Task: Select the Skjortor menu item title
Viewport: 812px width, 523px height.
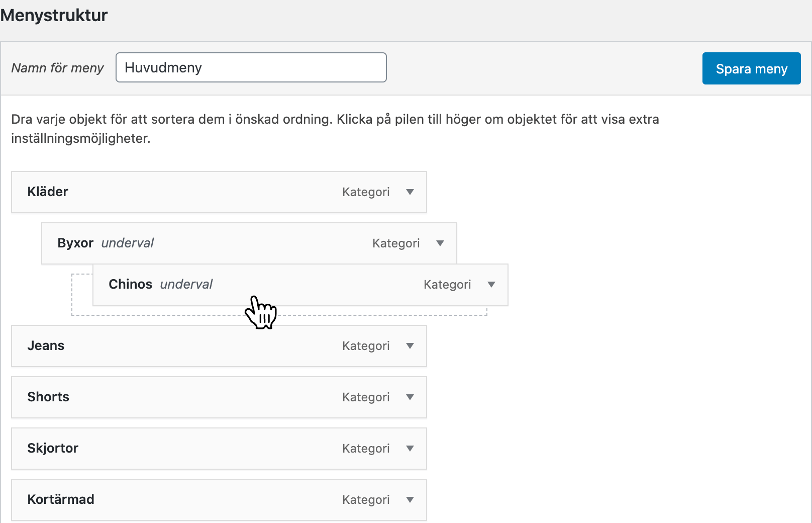Action: click(53, 448)
